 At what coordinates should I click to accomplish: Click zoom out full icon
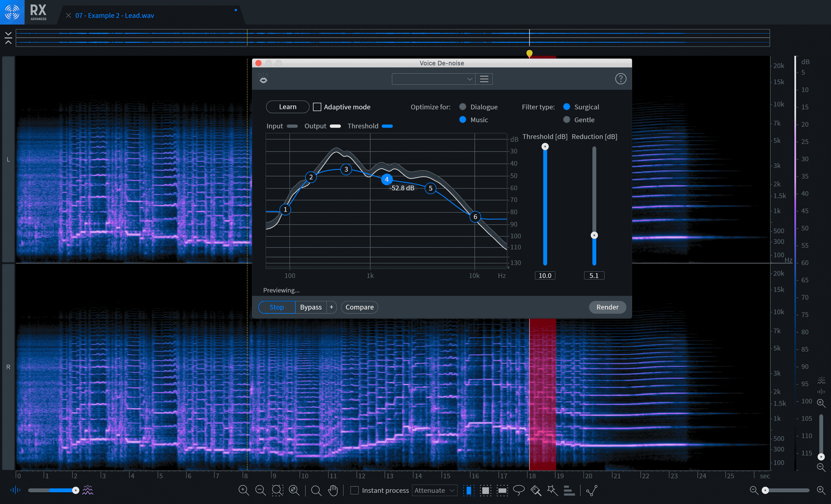(294, 490)
